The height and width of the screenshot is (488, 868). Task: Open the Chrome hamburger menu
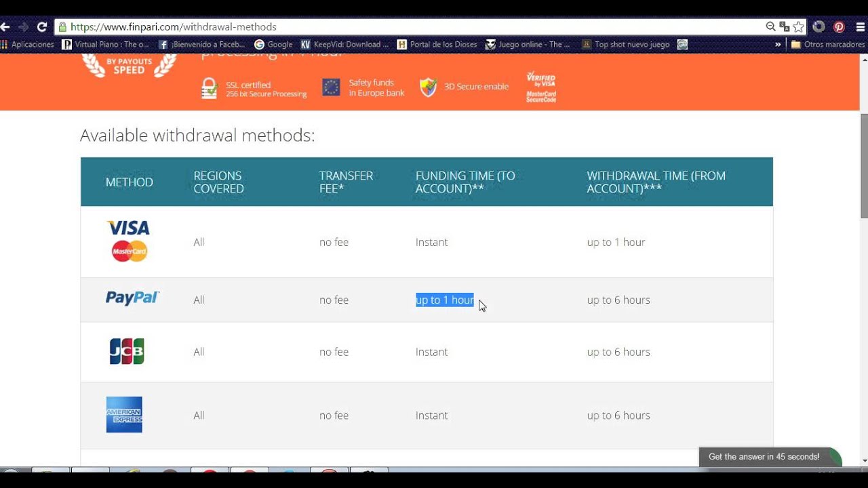860,27
